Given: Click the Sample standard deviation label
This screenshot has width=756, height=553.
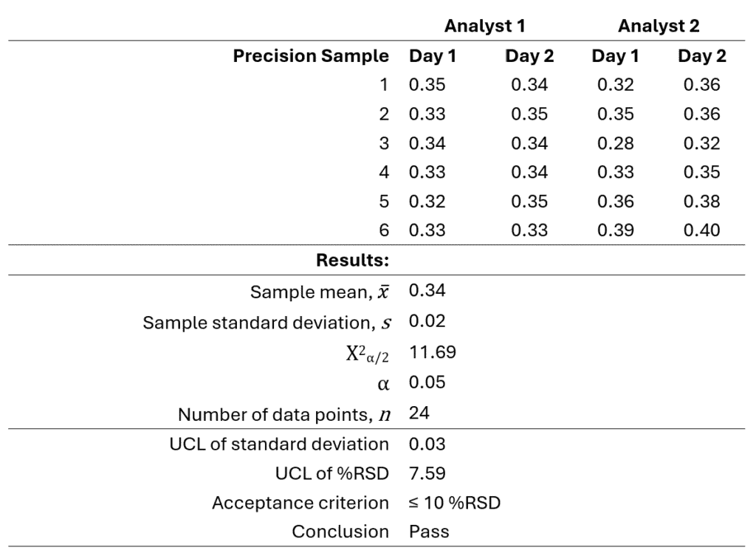Looking at the screenshot, I should (267, 323).
